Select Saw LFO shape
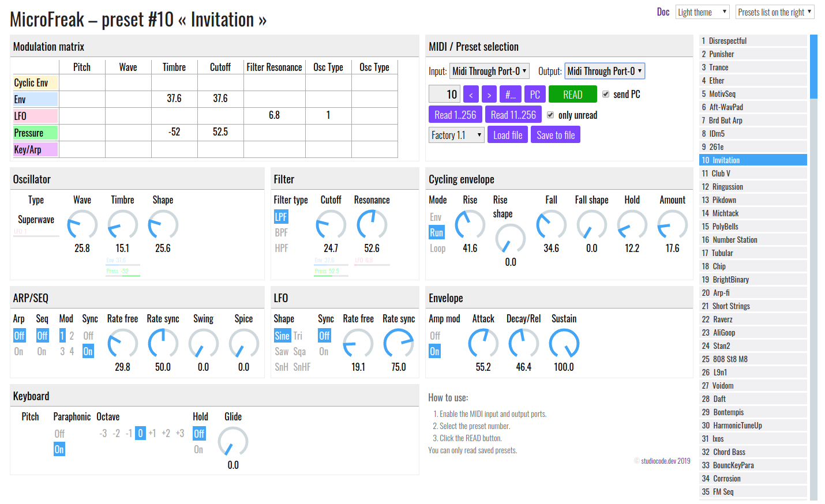This screenshot has width=825, height=504. (282, 351)
